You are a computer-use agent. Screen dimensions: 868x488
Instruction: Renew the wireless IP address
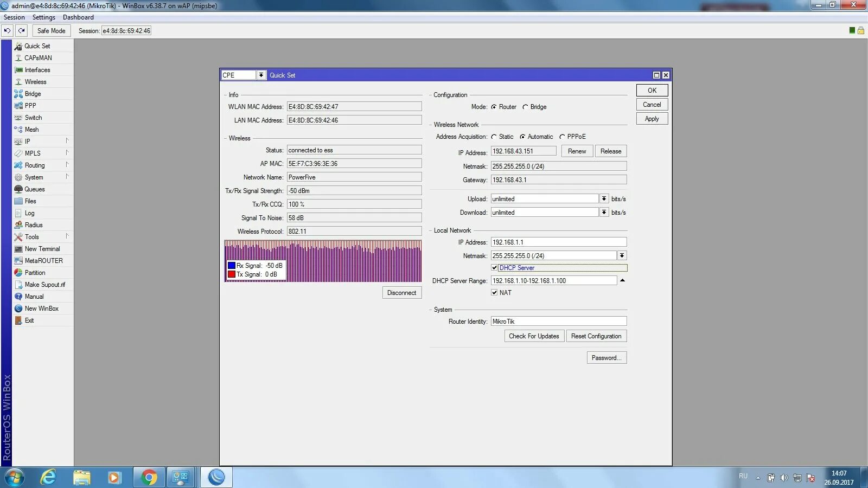point(577,151)
